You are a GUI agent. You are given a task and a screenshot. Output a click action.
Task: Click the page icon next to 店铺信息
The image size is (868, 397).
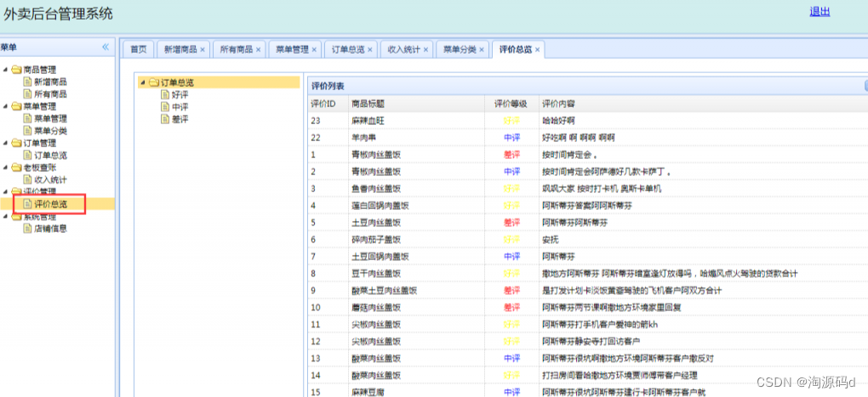tap(27, 229)
